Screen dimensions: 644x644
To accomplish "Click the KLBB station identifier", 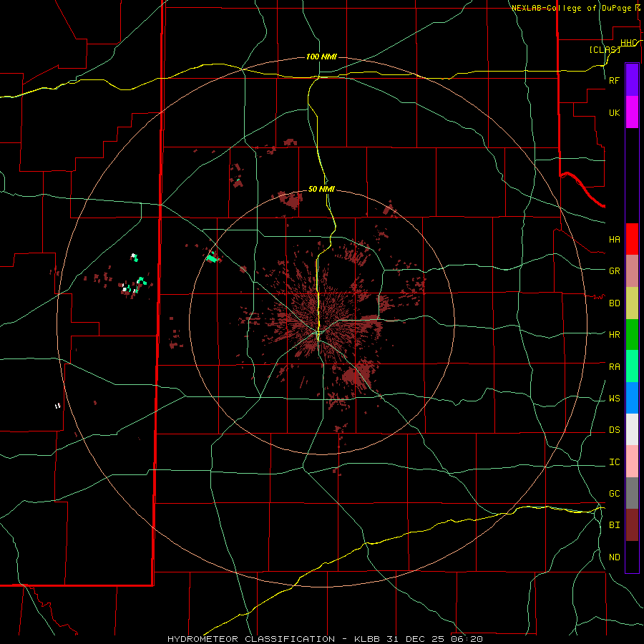I will point(367,639).
